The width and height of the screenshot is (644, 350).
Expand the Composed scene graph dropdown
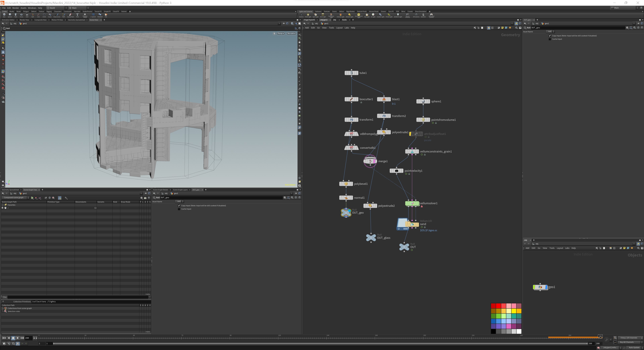pos(15,198)
